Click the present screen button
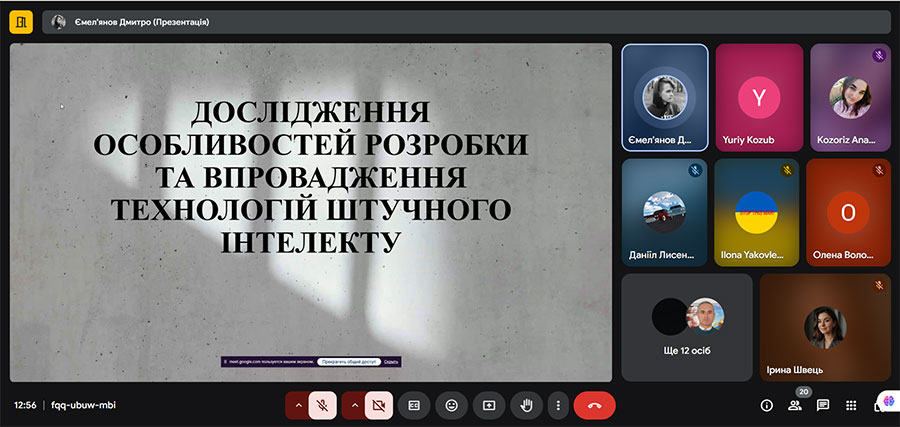The width and height of the screenshot is (900, 427). pyautogui.click(x=489, y=406)
